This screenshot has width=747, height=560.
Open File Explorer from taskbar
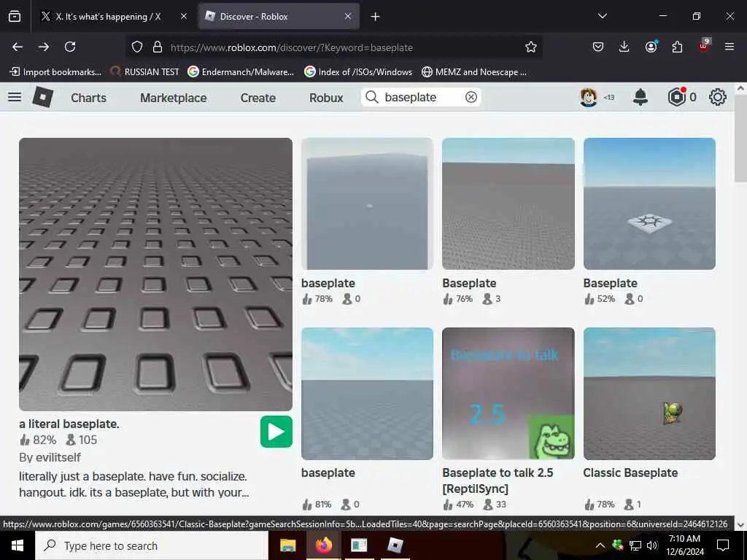click(x=287, y=545)
